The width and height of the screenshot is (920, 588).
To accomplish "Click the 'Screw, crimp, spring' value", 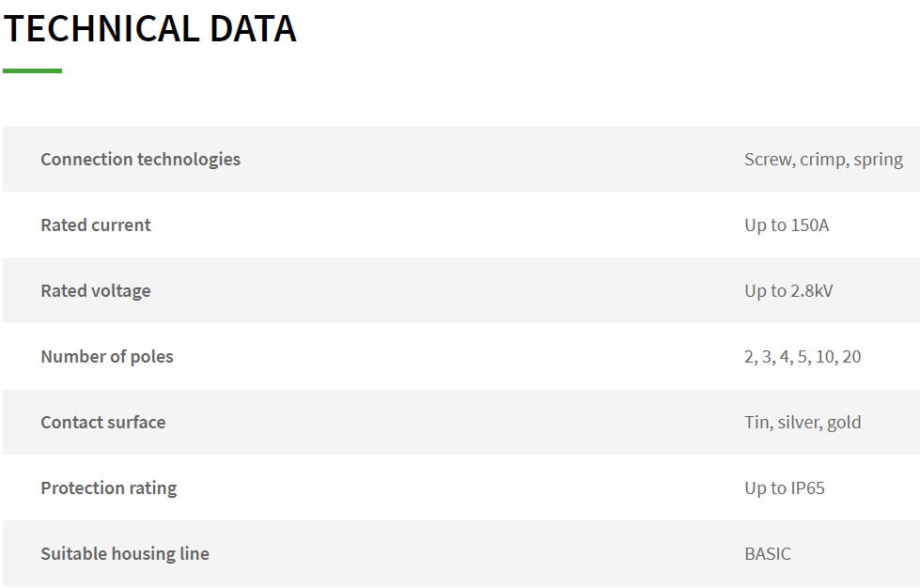I will (x=823, y=159).
